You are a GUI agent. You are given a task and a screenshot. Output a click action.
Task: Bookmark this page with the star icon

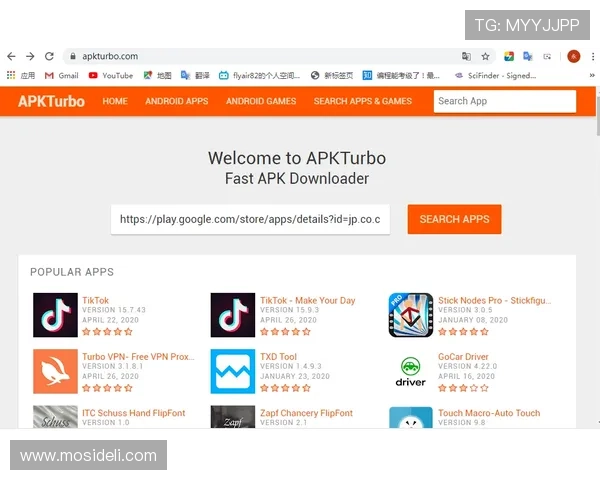point(485,57)
